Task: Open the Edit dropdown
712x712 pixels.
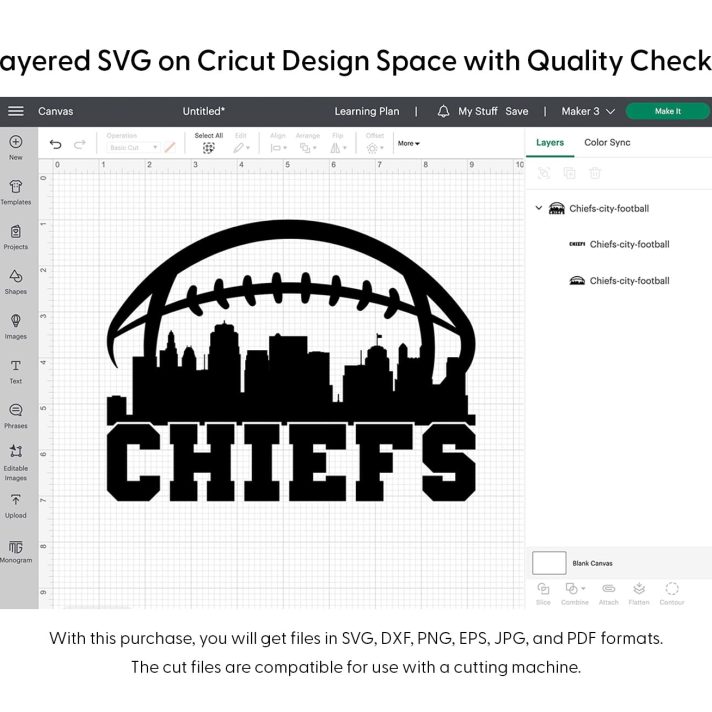Action: tap(242, 148)
